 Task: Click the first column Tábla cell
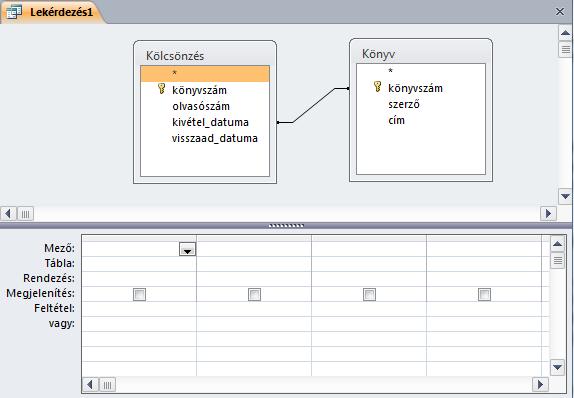tap(139, 264)
